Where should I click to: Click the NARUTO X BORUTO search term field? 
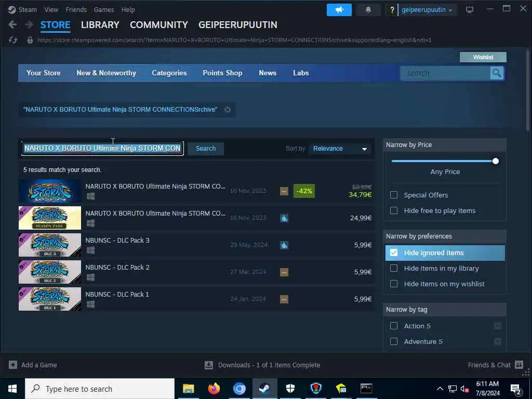coord(102,149)
